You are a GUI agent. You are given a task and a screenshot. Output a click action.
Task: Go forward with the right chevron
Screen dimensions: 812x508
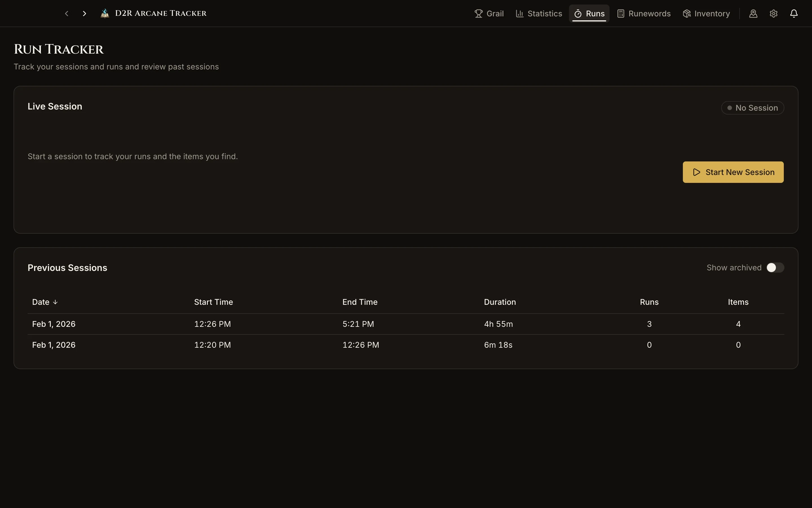click(x=85, y=14)
